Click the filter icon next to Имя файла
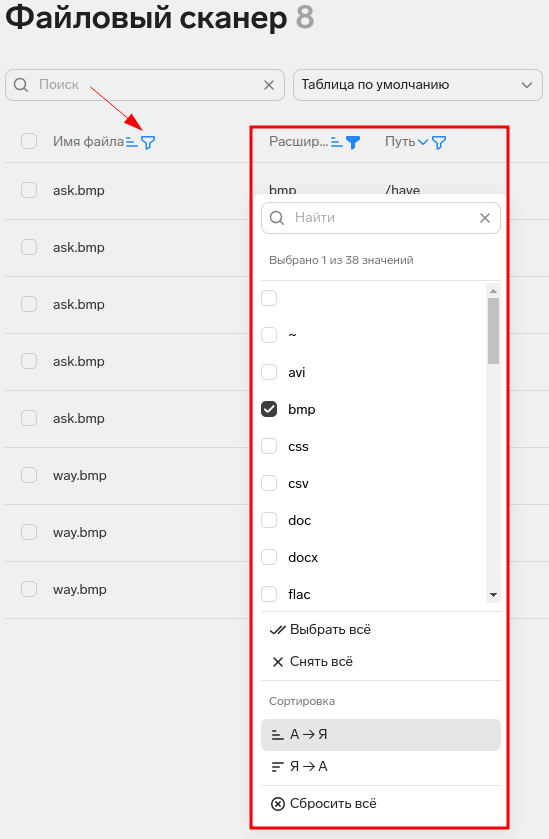 (148, 142)
